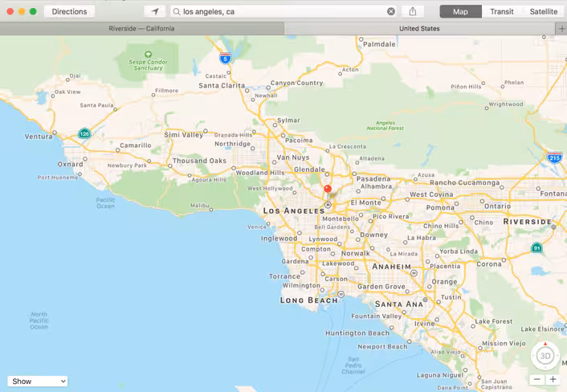Image resolution: width=567 pixels, height=392 pixels.
Task: Click the Inglewood label
Action: (279, 239)
